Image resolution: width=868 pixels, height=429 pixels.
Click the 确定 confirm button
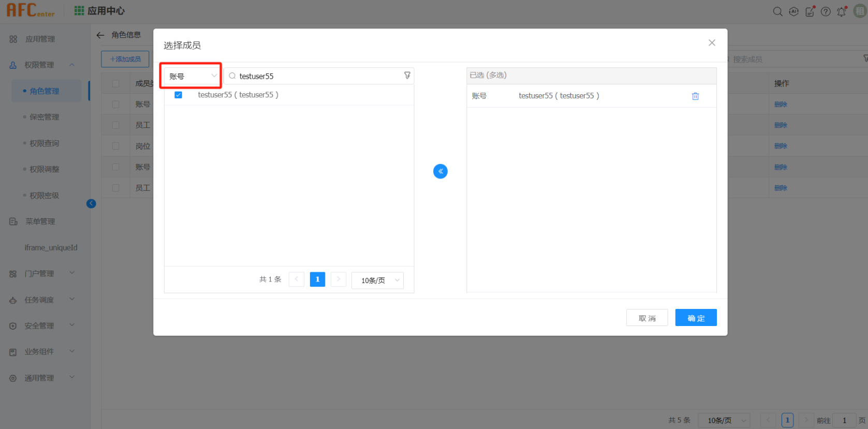click(696, 318)
